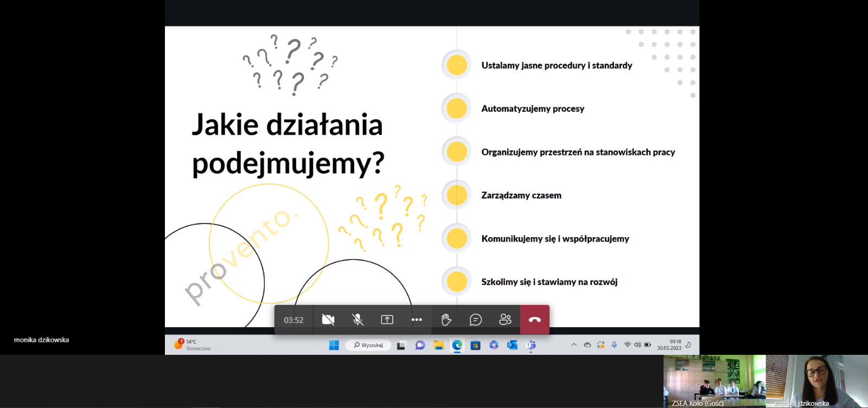
Task: Click the Windows Start button
Action: pyautogui.click(x=334, y=345)
